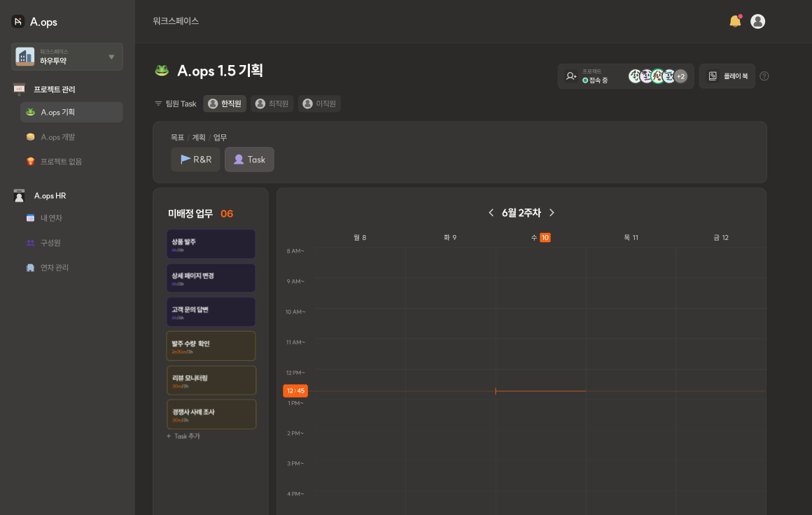812x515 pixels.
Task: Click the 화 9 day header
Action: tap(450, 238)
